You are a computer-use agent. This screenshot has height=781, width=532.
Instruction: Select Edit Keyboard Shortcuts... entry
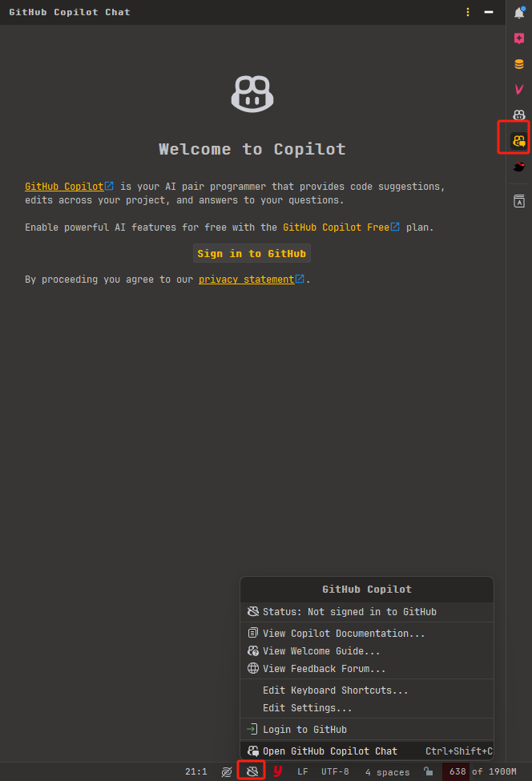click(x=367, y=690)
